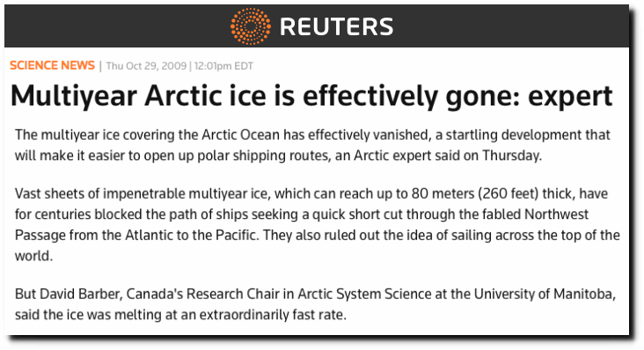Click the word 'expert' in headline
644x350 pixels.
pyautogui.click(x=570, y=98)
